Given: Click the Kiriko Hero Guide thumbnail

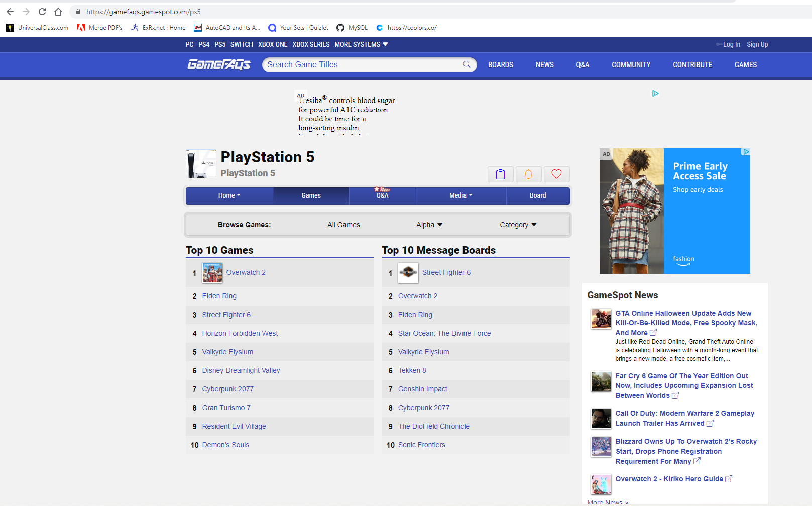Looking at the screenshot, I should [601, 485].
